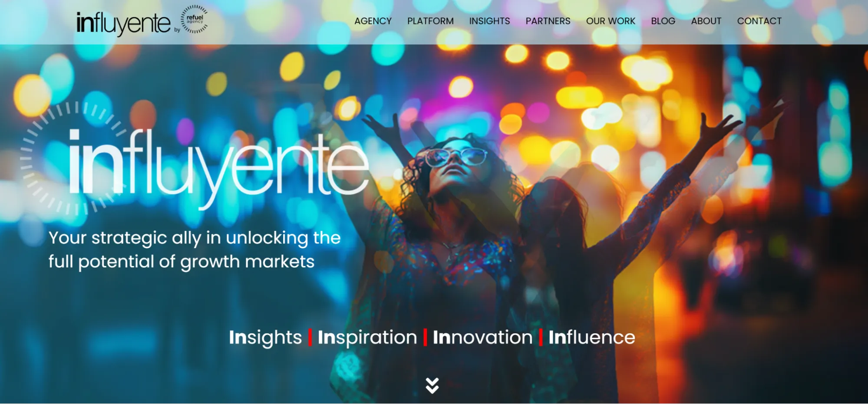Open the AGENCY menu item
Viewport: 868px width, 404px height.
point(373,21)
